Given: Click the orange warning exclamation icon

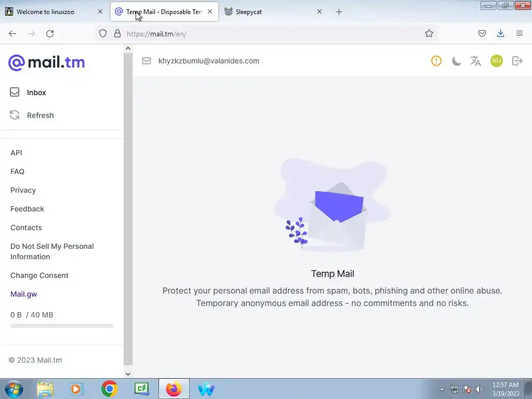Looking at the screenshot, I should 436,61.
